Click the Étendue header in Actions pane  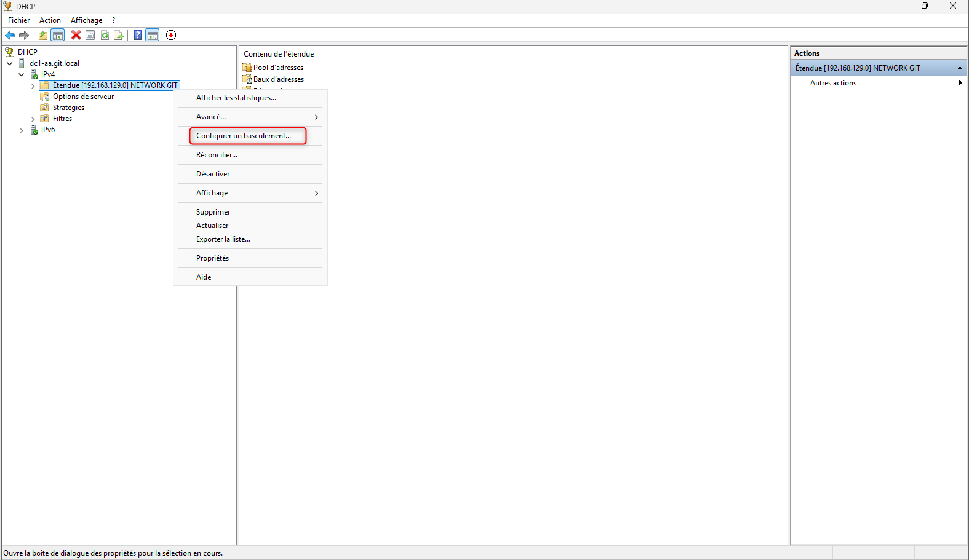coord(879,68)
